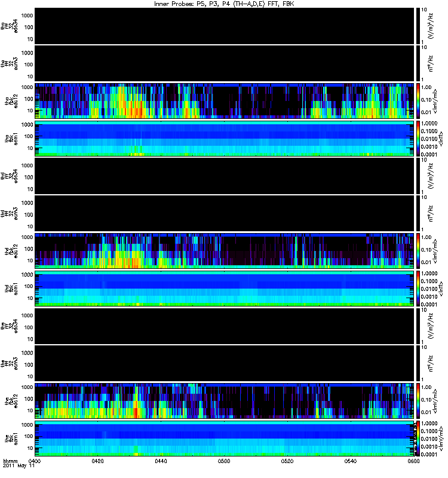The height and width of the screenshot is (478, 448).
Task: Select the empty tha fff 32 scm3 panel
Action: click(x=225, y=63)
